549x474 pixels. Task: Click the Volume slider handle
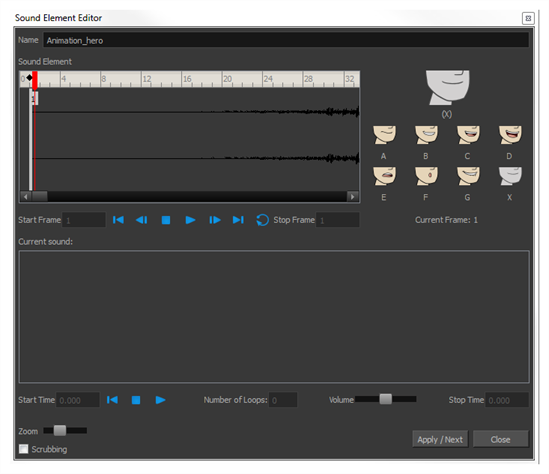tap(385, 399)
